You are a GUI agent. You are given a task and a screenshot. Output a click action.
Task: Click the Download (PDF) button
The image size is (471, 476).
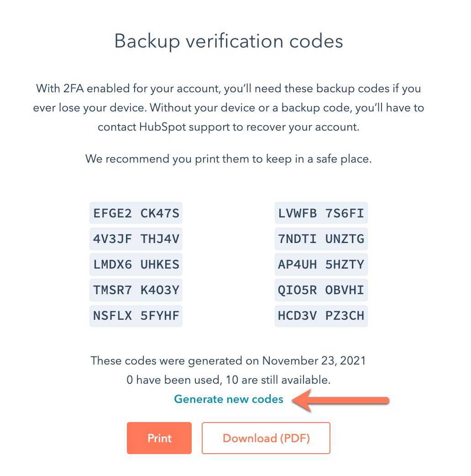tap(266, 438)
